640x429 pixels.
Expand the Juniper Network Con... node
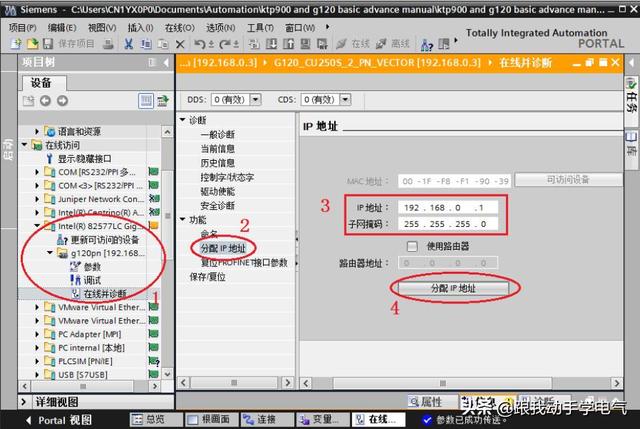click(x=37, y=199)
